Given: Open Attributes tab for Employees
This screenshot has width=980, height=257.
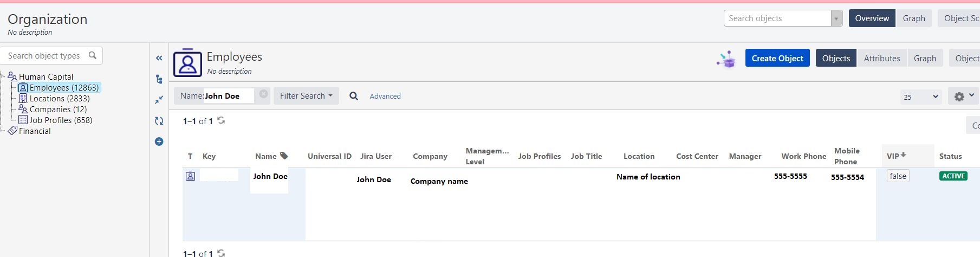Looking at the screenshot, I should (881, 58).
